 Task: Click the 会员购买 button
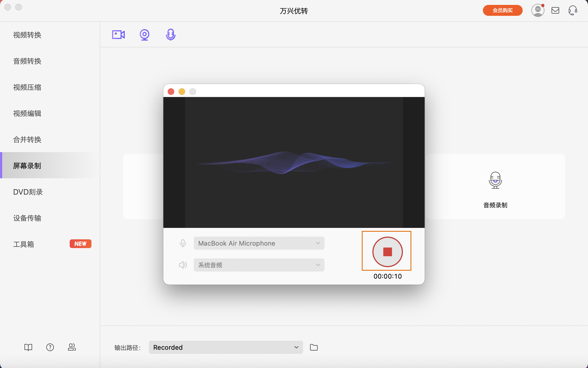tap(503, 11)
